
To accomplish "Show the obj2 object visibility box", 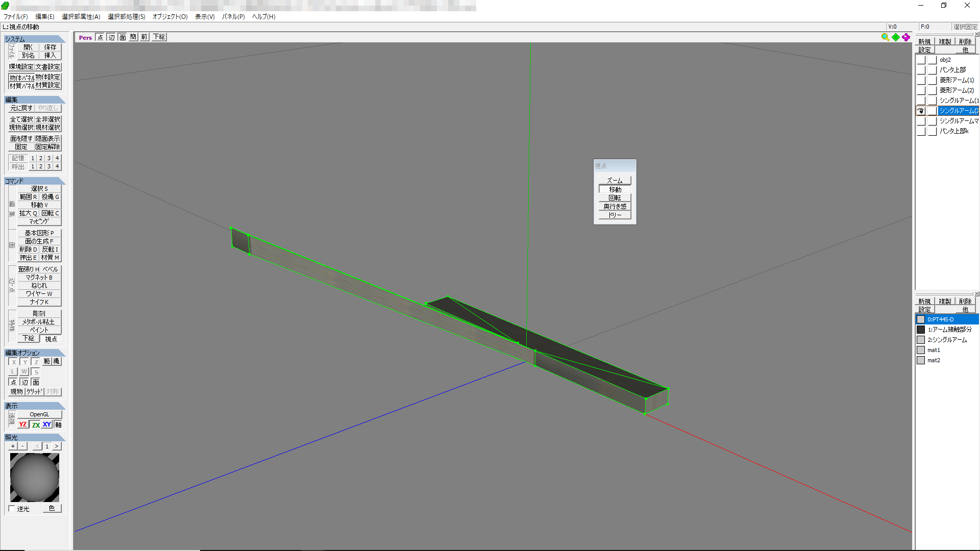I will click(x=921, y=60).
